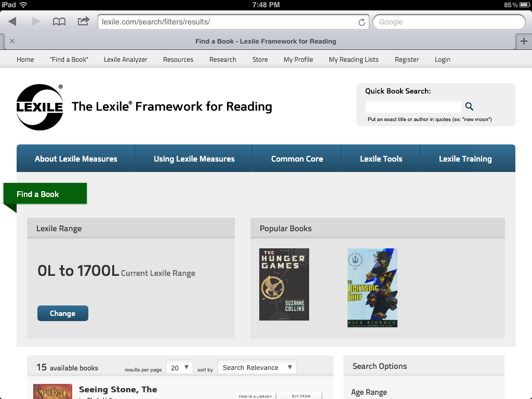Open the Safari bookmarks book icon

[x=59, y=22]
